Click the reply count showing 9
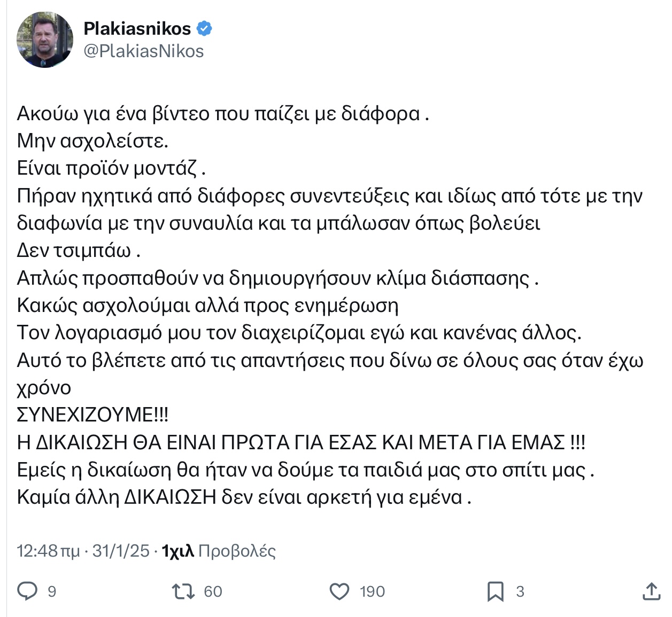The image size is (672, 617). pyautogui.click(x=52, y=592)
